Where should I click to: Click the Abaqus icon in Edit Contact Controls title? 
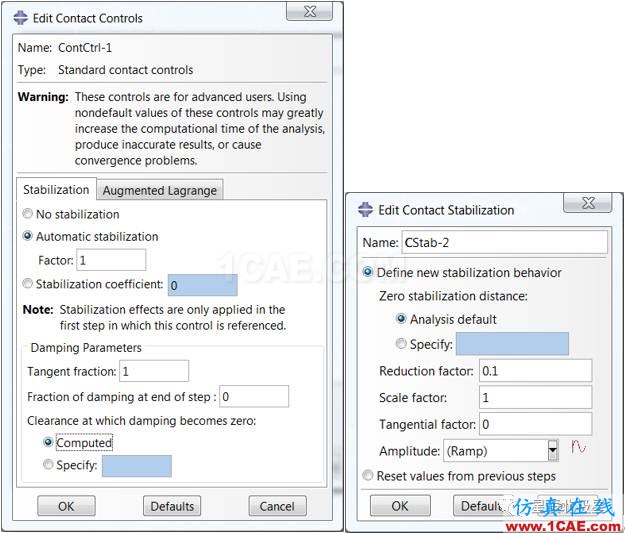pos(20,18)
